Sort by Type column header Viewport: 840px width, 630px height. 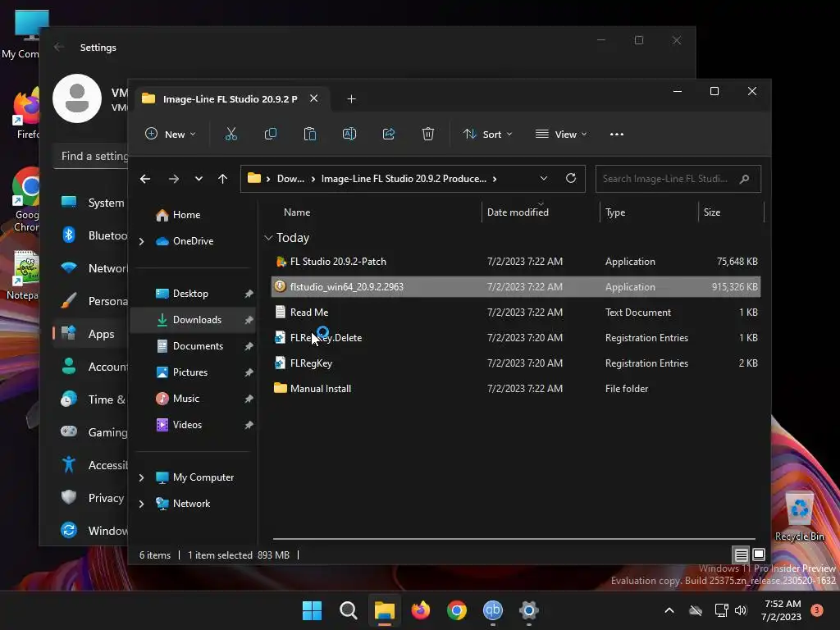click(615, 212)
